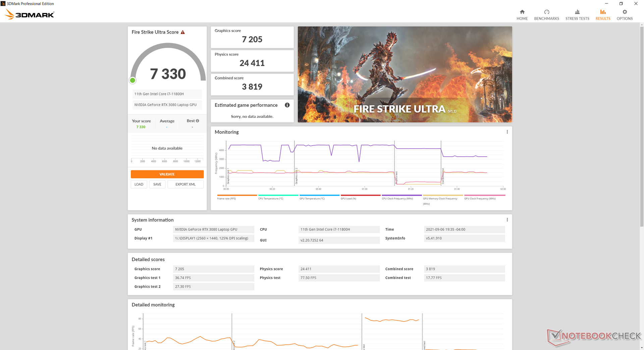Image resolution: width=644 pixels, height=350 pixels.
Task: Click the Save button
Action: tap(157, 184)
